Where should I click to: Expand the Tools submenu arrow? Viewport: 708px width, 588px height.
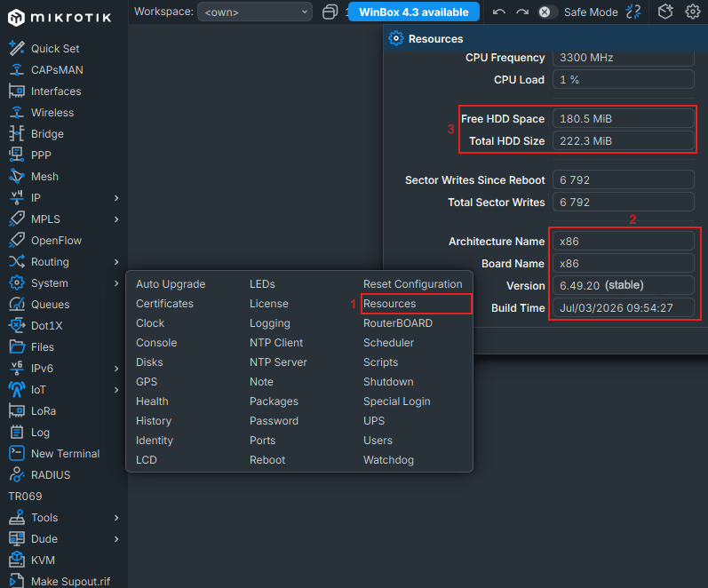click(116, 518)
